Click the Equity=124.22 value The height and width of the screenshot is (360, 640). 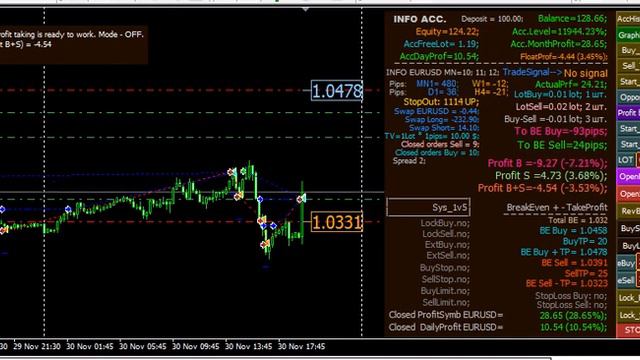(x=447, y=31)
